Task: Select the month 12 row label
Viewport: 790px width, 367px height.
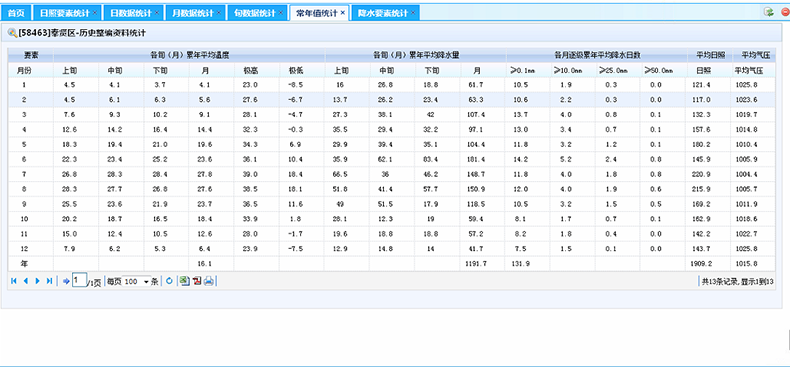Action: [x=24, y=249]
